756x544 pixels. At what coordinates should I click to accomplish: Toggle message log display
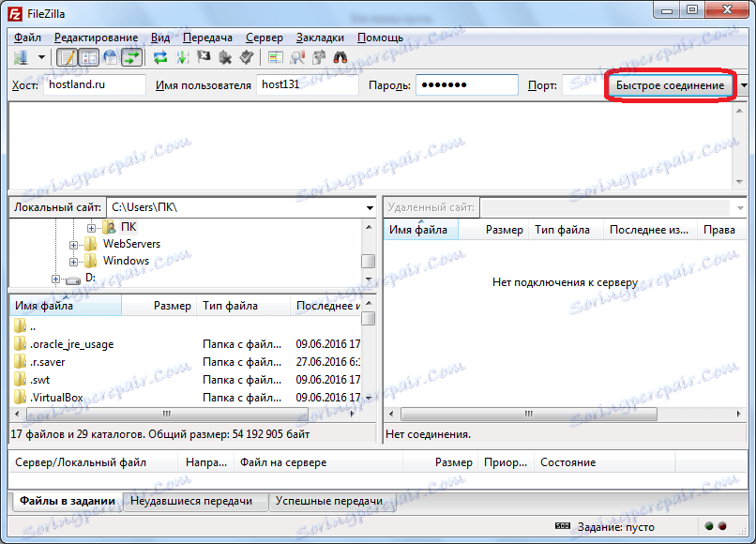point(67,58)
